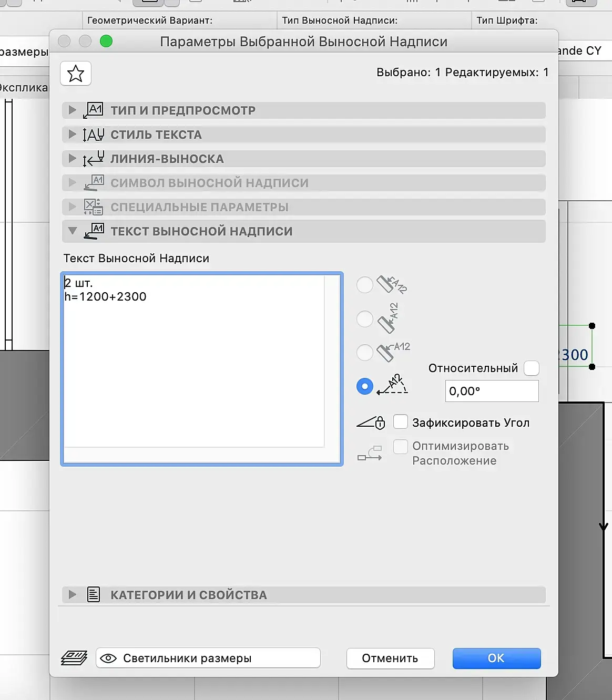
Task: Expand the ТИП И ПРЕДПРОСМОТР panel
Action: pos(73,110)
